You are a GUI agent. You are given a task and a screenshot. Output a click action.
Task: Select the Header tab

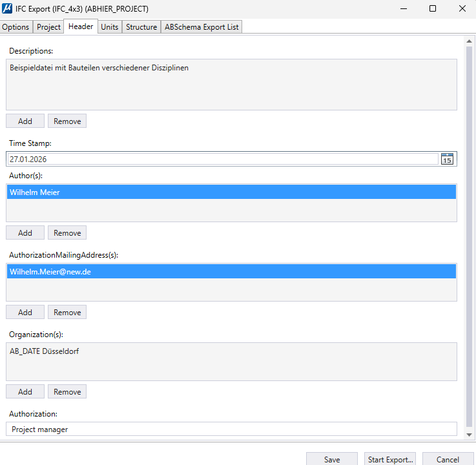point(81,26)
